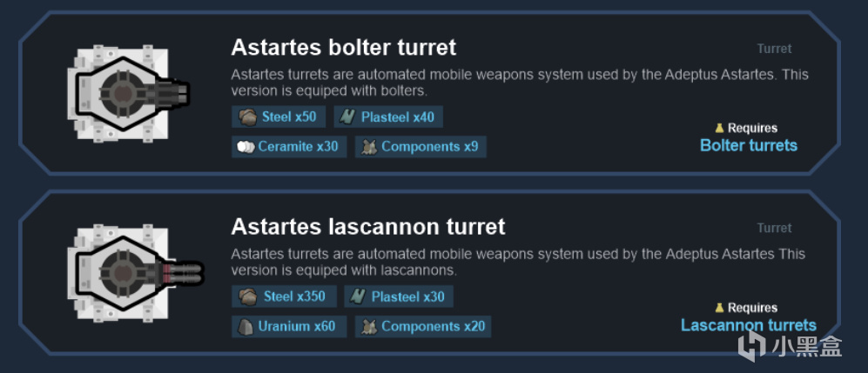Click the ceramite icon beside Ceramite x30
The image size is (868, 373).
click(x=246, y=147)
